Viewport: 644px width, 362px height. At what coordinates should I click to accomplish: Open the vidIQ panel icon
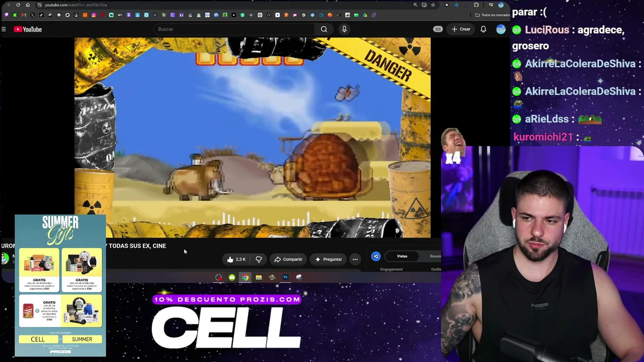click(x=376, y=256)
